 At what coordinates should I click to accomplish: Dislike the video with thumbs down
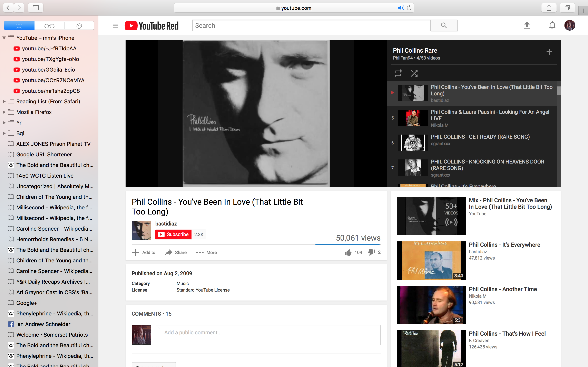[372, 252]
